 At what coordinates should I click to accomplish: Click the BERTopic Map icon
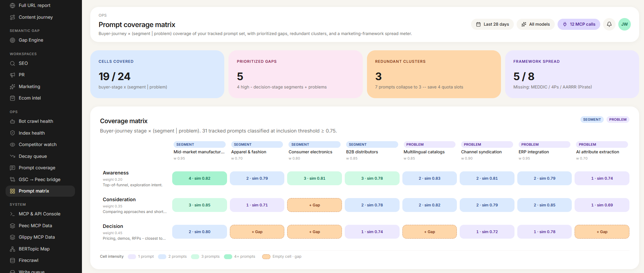[12, 249]
